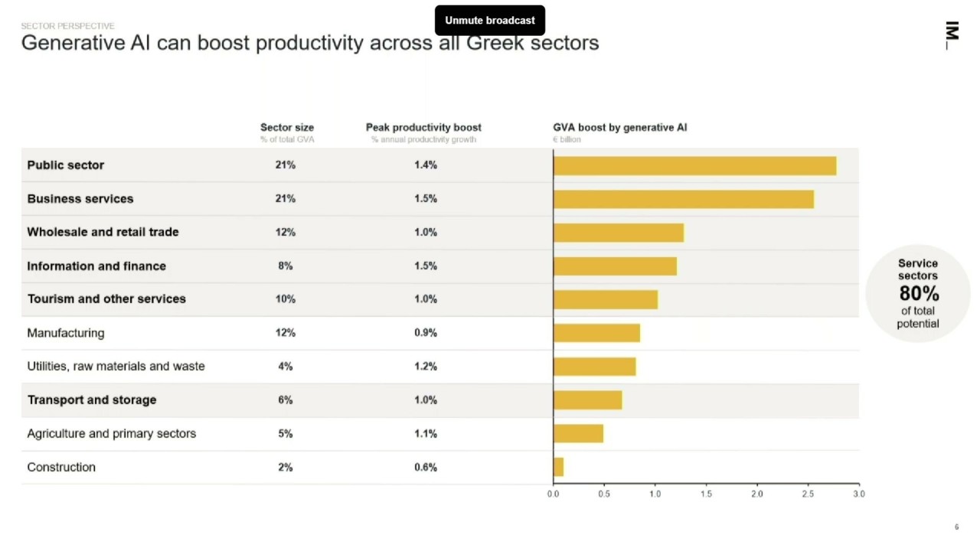Click the Business services GVA bar

coord(683,199)
